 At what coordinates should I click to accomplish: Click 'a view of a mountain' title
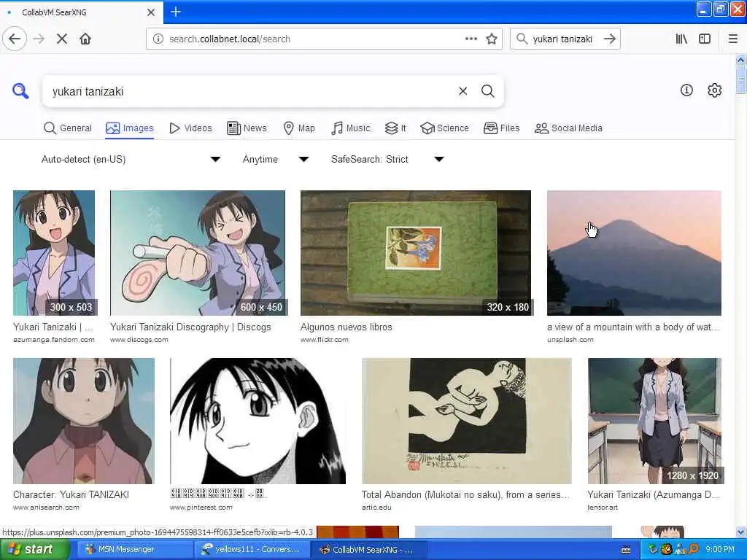(633, 327)
